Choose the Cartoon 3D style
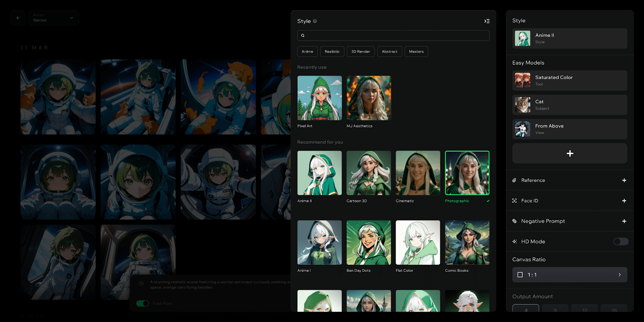Screen dimensions: 644x322 pyautogui.click(x=369, y=173)
